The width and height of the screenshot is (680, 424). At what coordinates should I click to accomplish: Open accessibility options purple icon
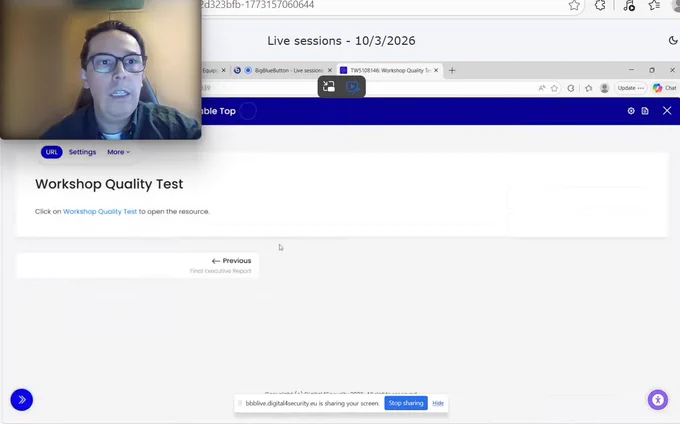point(658,400)
